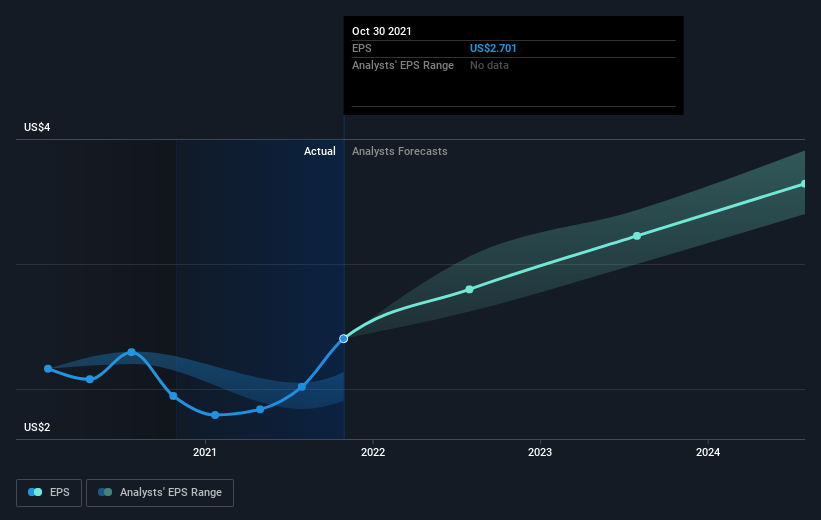Click the 2023 x-axis label
821x520 pixels.
pos(540,452)
